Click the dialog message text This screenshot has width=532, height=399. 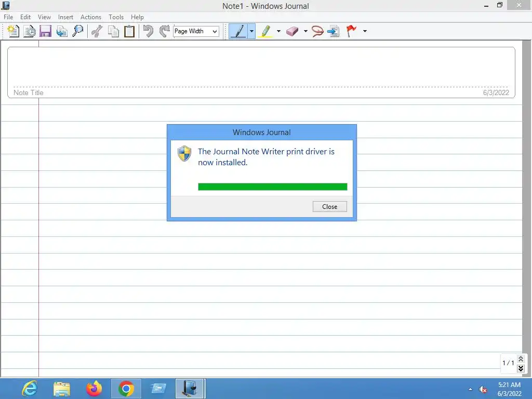click(266, 157)
